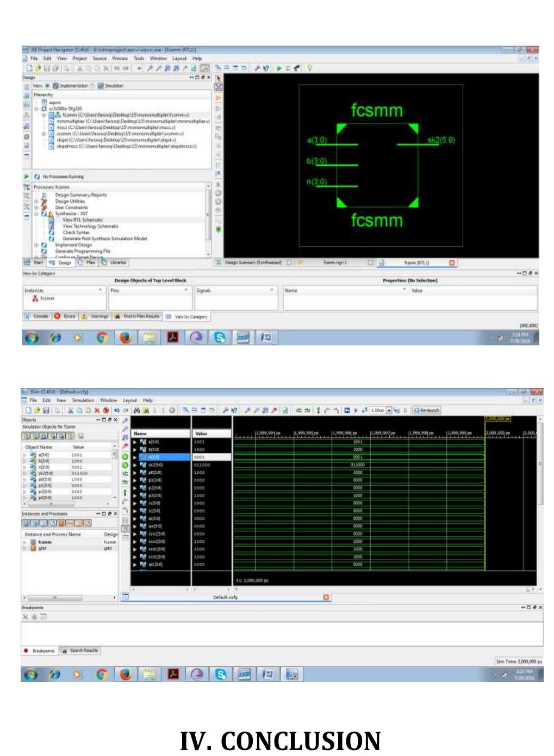Image resolution: width=554 pixels, height=756 pixels.
Task: Switch to Files tab in ISE
Action: click(86, 263)
